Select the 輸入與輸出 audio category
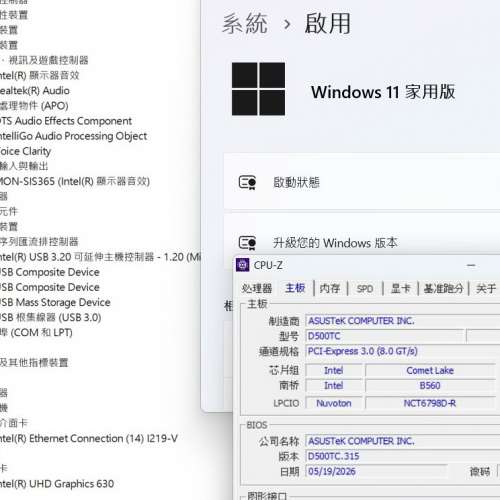 (x=24, y=166)
